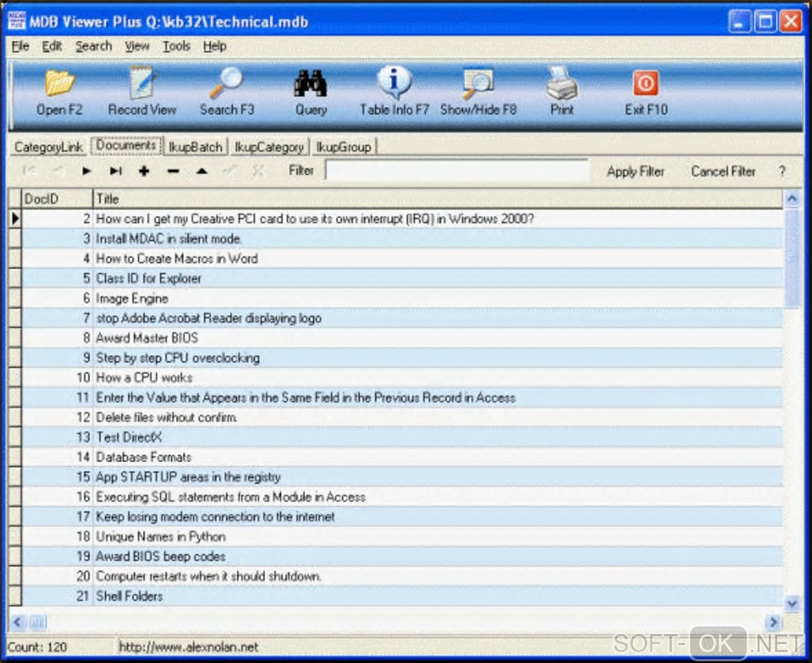Image resolution: width=812 pixels, height=663 pixels.
Task: Switch to lkupBatch tab
Action: pos(195,147)
